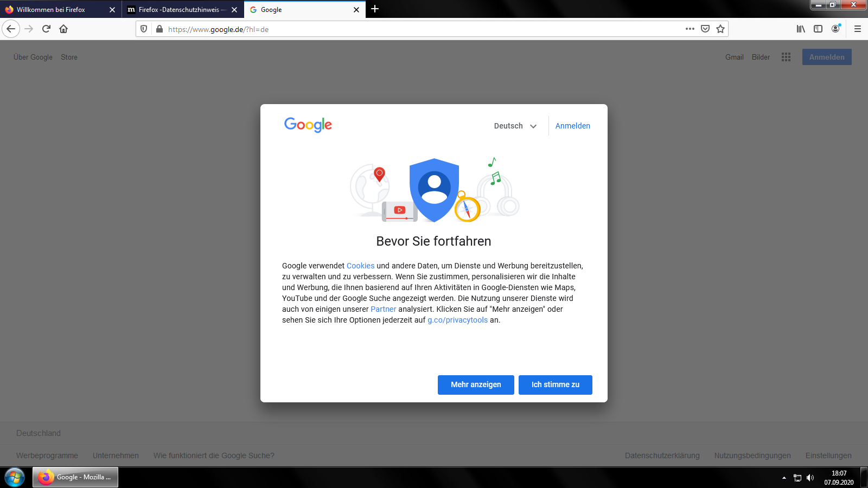
Task: Save page to Pocket
Action: click(x=705, y=29)
